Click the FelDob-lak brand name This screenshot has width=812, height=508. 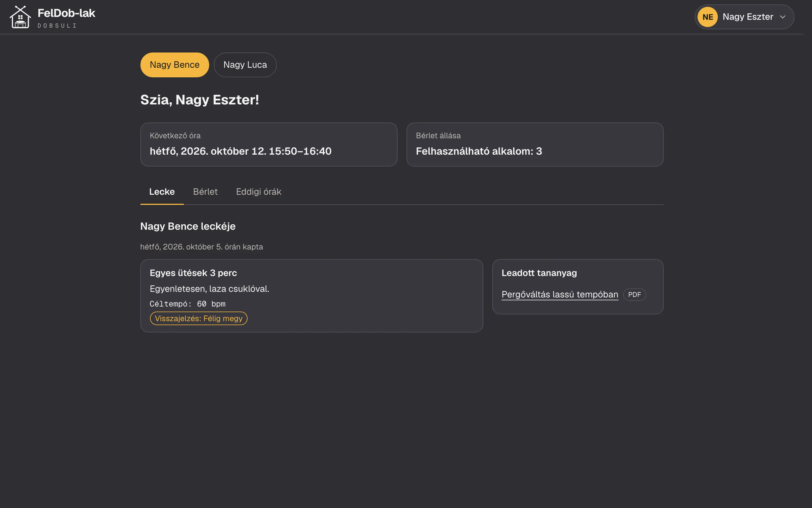pos(67,13)
